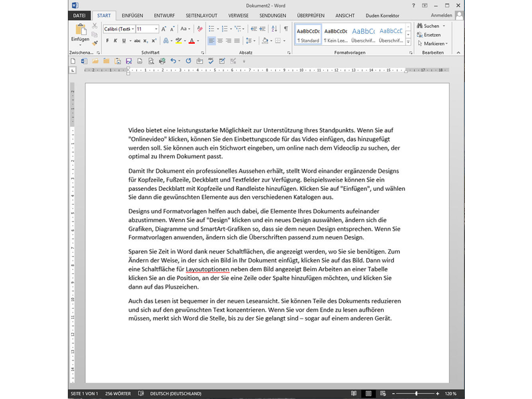Undo the last action with blue arrow
This screenshot has height=399, width=532.
[x=173, y=61]
